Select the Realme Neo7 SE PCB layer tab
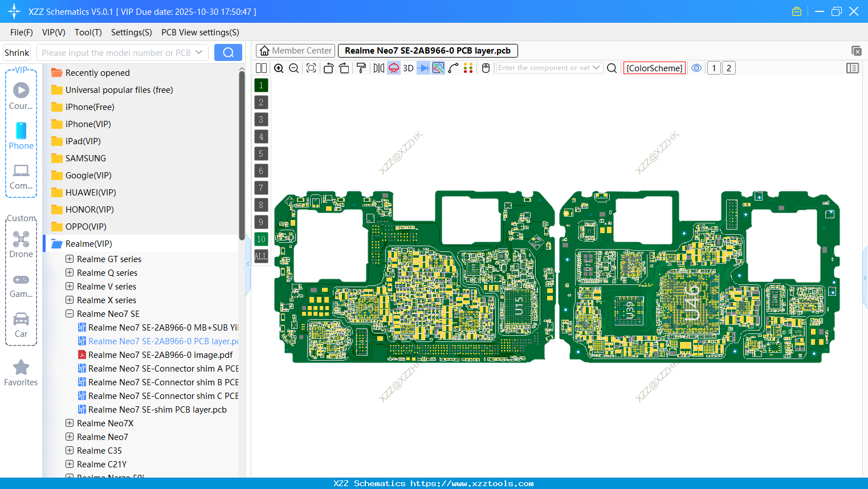The image size is (868, 489). click(428, 51)
